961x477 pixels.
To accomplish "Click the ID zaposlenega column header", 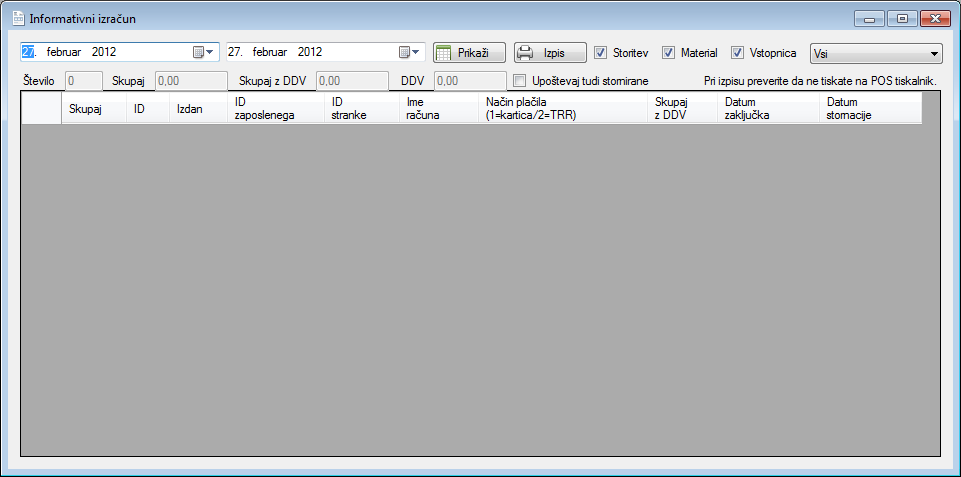I will click(264, 108).
